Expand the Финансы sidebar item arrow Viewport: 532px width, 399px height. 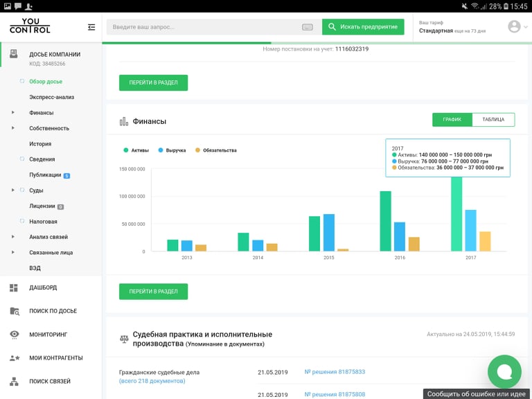[13, 112]
